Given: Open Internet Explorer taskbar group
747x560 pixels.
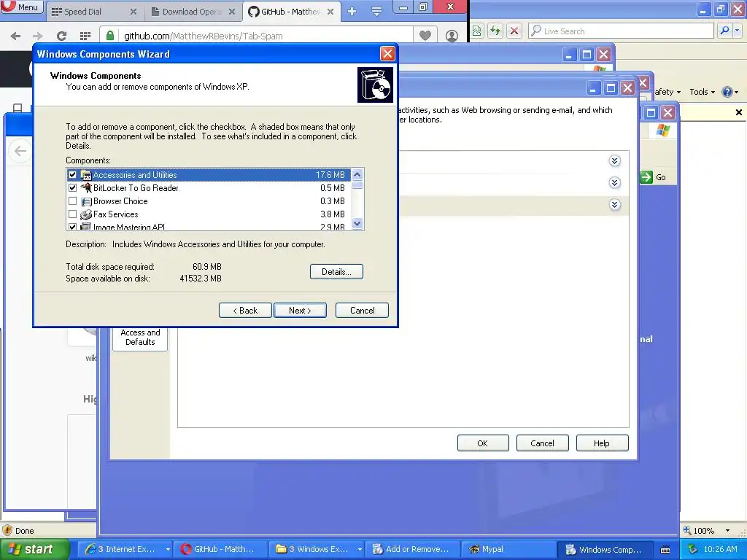Looking at the screenshot, I should [x=125, y=549].
